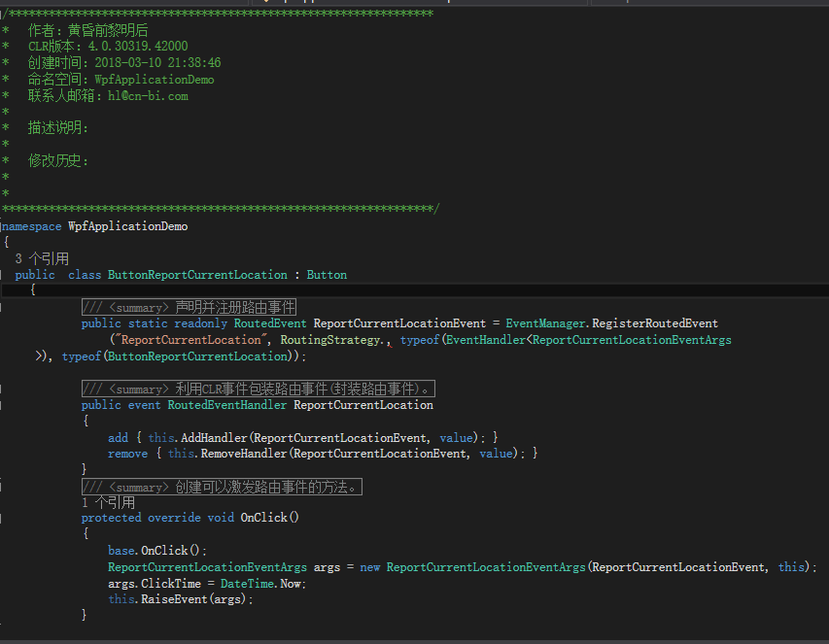The width and height of the screenshot is (829, 644).
Task: Click the 'EventManager' class reference
Action: 547,323
